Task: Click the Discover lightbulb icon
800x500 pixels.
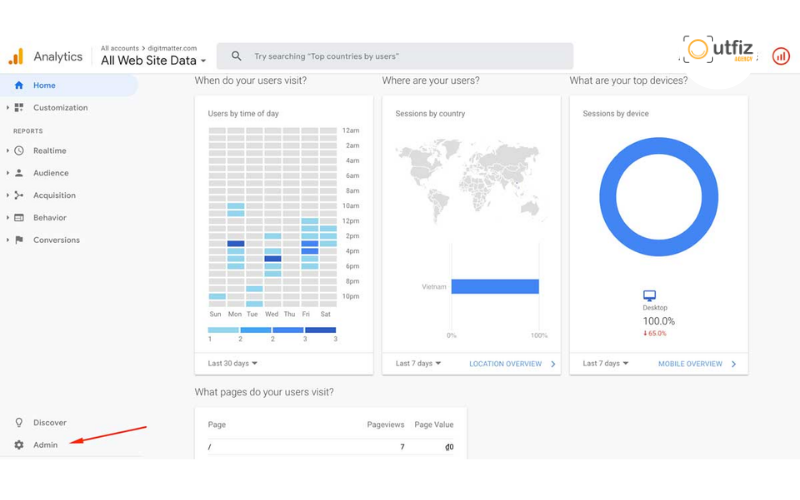Action: pyautogui.click(x=19, y=423)
